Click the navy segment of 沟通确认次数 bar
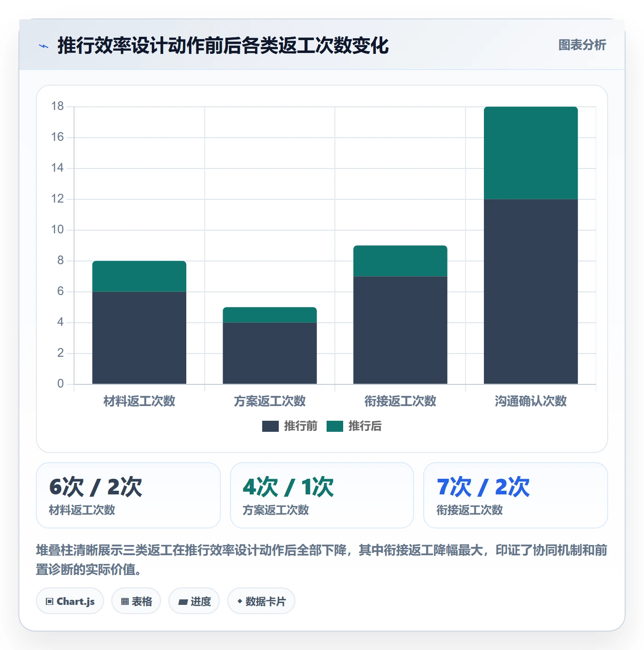Screen dimensions: 644x650 [531, 291]
